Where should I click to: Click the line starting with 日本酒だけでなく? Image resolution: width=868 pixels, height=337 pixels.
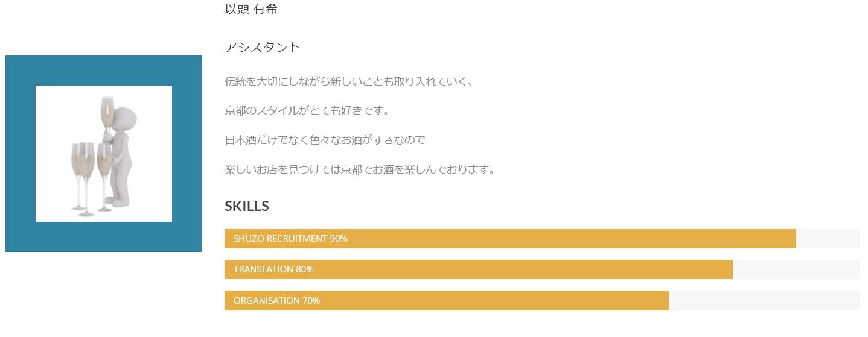325,140
